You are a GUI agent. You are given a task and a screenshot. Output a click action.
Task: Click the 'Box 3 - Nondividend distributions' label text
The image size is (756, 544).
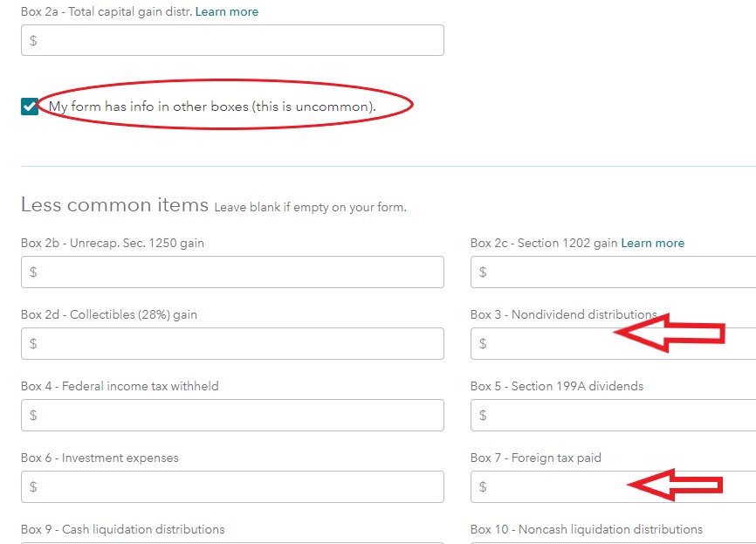[x=563, y=314]
